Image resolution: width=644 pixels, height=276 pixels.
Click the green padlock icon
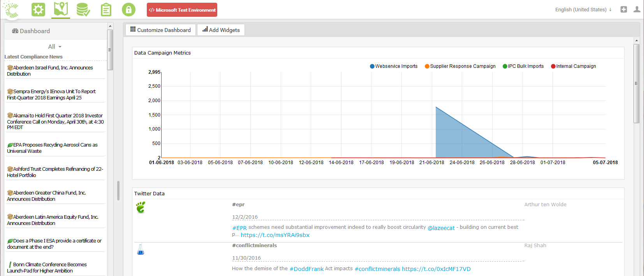(x=128, y=9)
